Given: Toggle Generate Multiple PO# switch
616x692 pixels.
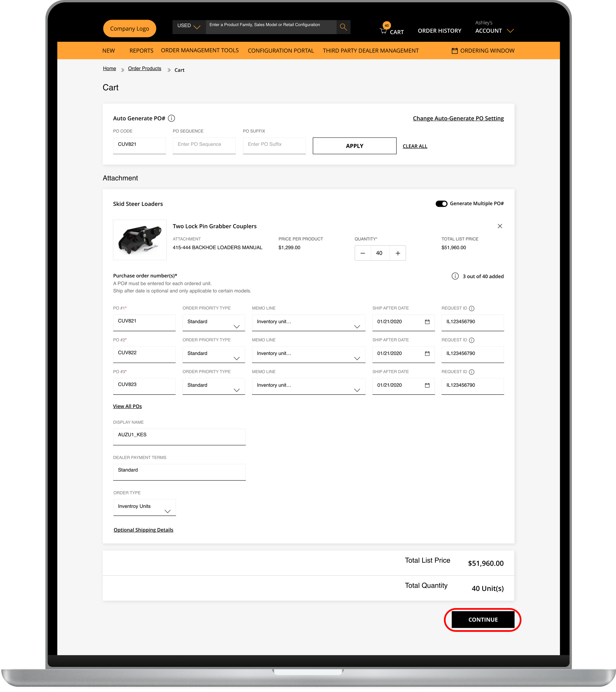Looking at the screenshot, I should pos(441,204).
